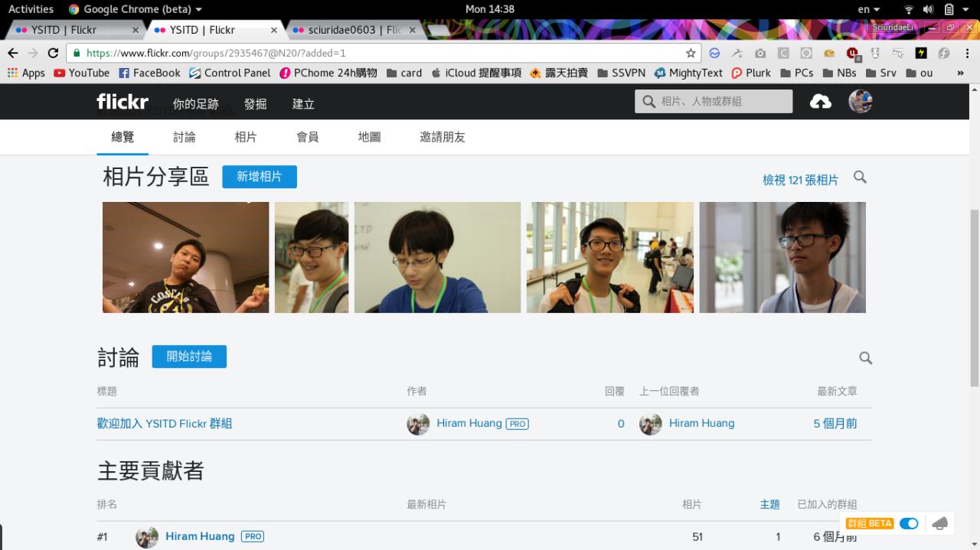Open the SSVPN bookmarks folder
The width and height of the screenshot is (980, 550).
click(621, 73)
